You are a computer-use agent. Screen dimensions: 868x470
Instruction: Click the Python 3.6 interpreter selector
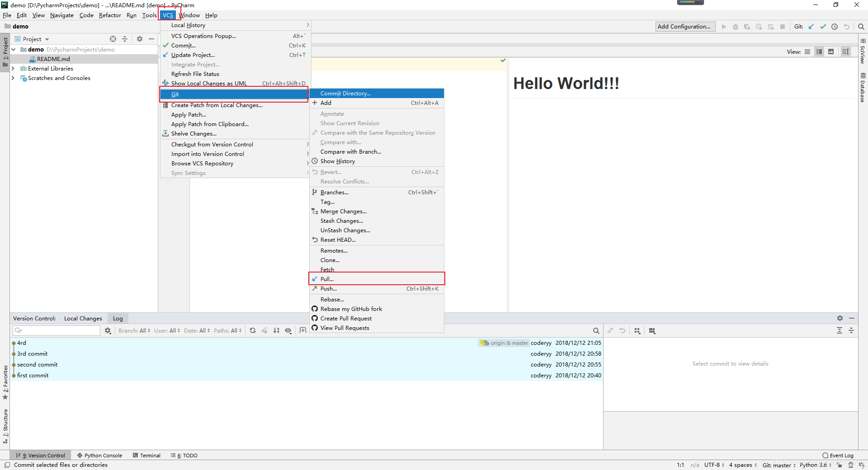point(816,465)
